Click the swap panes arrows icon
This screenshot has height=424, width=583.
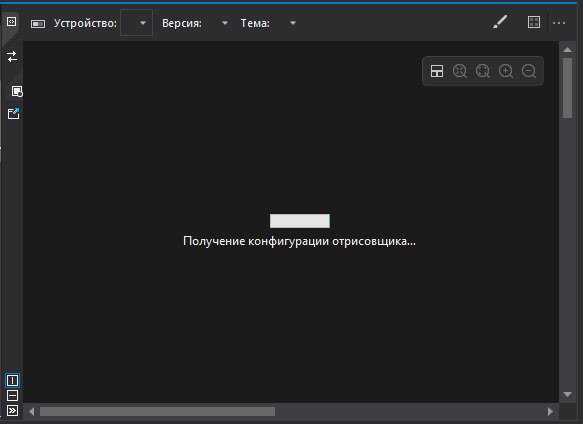(12, 57)
